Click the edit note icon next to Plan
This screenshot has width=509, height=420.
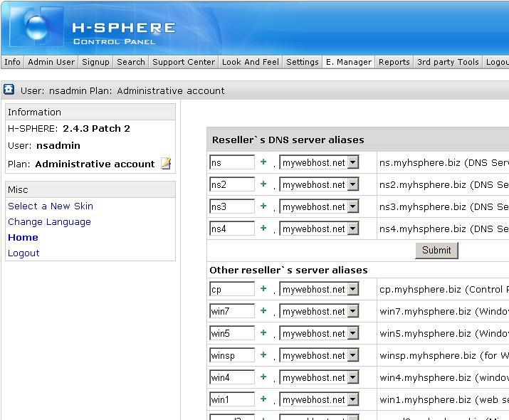[x=166, y=163]
